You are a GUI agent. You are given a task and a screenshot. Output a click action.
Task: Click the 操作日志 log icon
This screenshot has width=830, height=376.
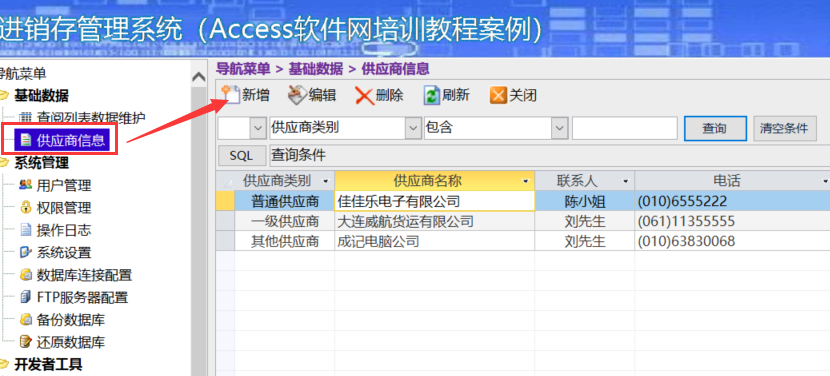pyautogui.click(x=25, y=230)
